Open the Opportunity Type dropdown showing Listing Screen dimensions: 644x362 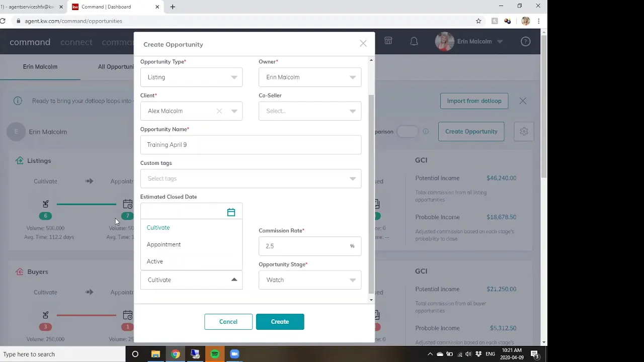click(x=191, y=77)
